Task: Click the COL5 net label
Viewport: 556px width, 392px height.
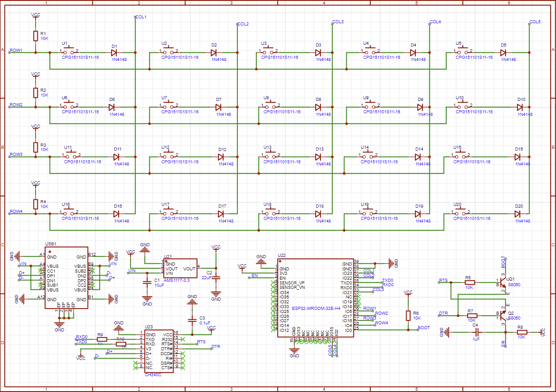Action: point(535,22)
